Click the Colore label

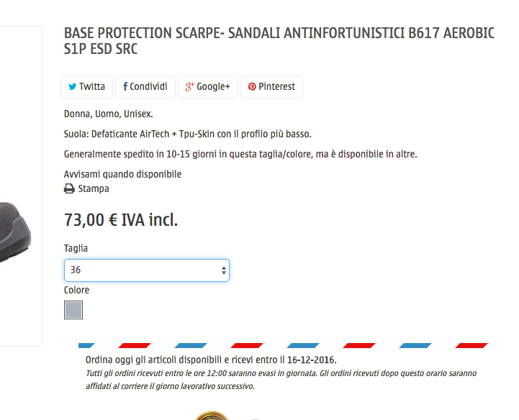[x=76, y=290]
